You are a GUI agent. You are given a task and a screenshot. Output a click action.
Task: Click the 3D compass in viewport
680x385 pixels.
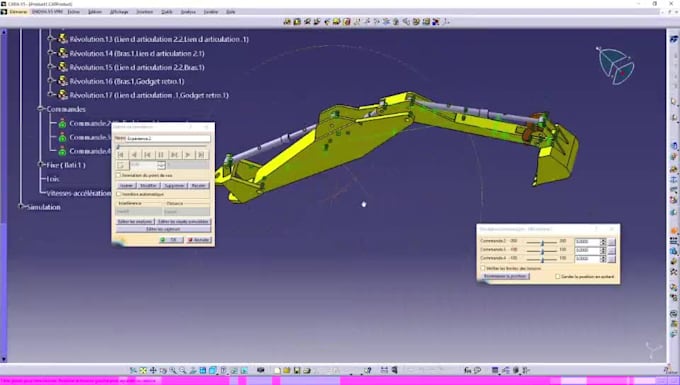coord(616,65)
